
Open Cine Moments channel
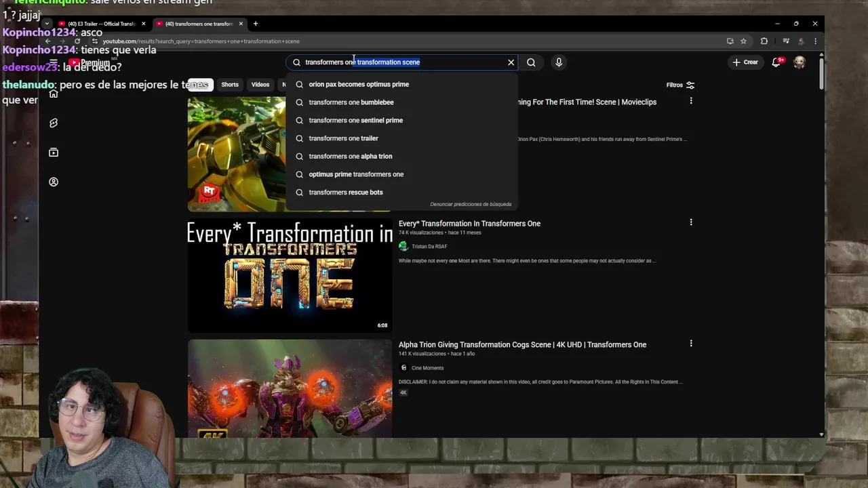427,368
